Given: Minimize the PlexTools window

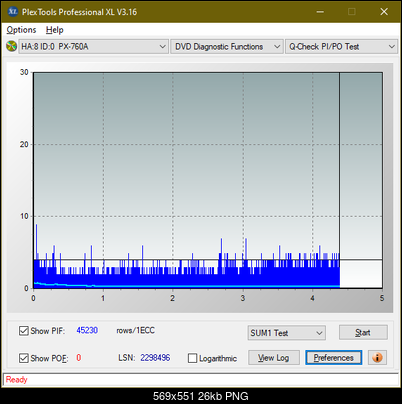Looking at the screenshot, I should (320, 12).
